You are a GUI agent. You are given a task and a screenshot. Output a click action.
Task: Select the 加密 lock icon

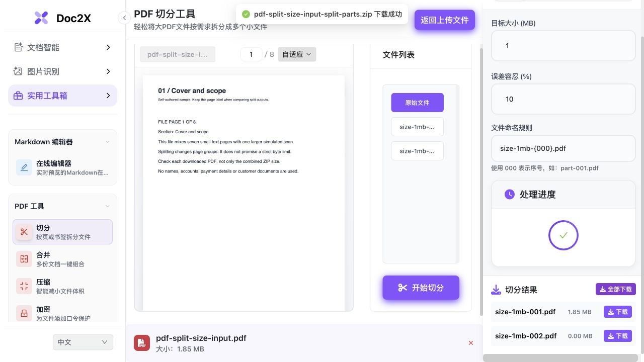(24, 313)
